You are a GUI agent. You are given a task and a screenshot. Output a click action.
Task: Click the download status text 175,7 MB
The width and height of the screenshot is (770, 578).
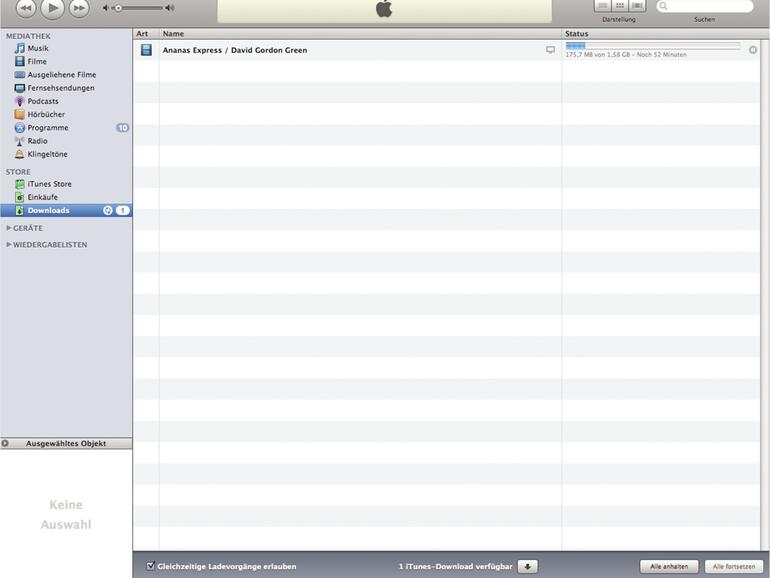pos(626,55)
